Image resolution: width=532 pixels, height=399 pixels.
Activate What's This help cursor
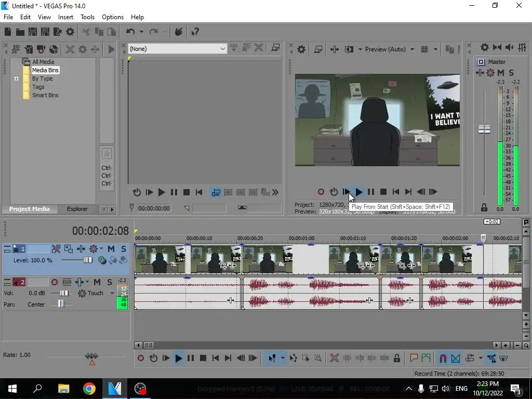click(195, 32)
